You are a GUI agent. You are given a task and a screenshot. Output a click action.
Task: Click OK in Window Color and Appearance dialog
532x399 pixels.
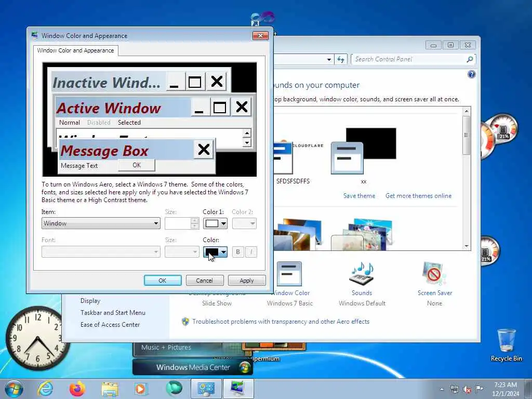click(x=163, y=281)
